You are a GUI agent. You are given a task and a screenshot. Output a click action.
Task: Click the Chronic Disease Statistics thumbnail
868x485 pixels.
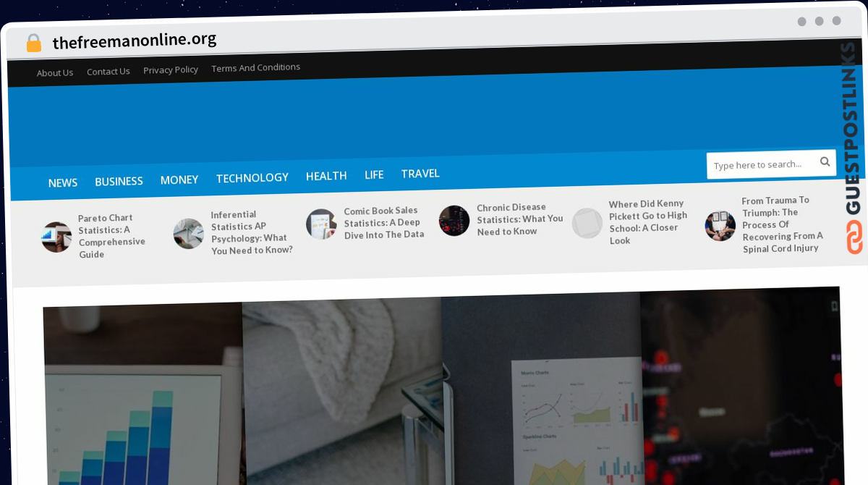pyautogui.click(x=454, y=221)
